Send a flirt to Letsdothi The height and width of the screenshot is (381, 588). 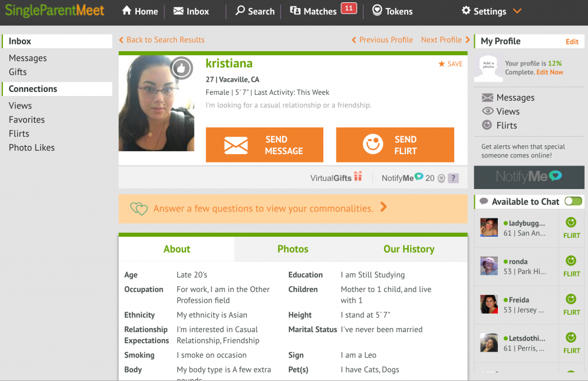tap(571, 343)
